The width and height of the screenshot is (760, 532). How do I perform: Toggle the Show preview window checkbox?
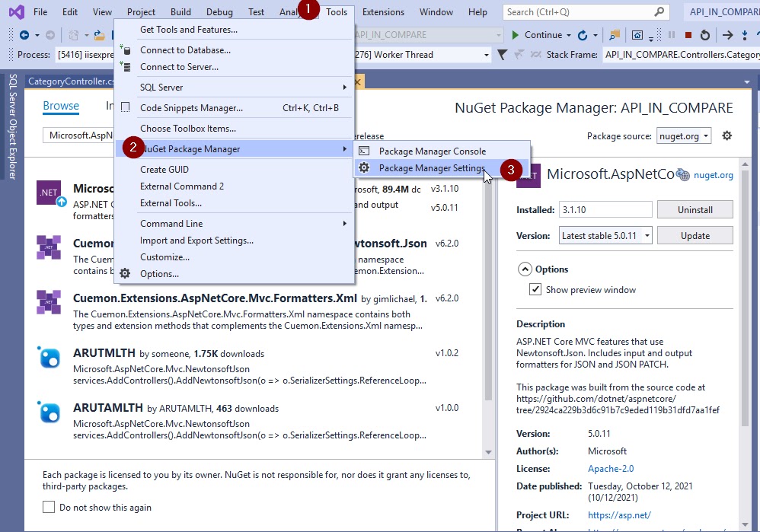click(x=535, y=289)
